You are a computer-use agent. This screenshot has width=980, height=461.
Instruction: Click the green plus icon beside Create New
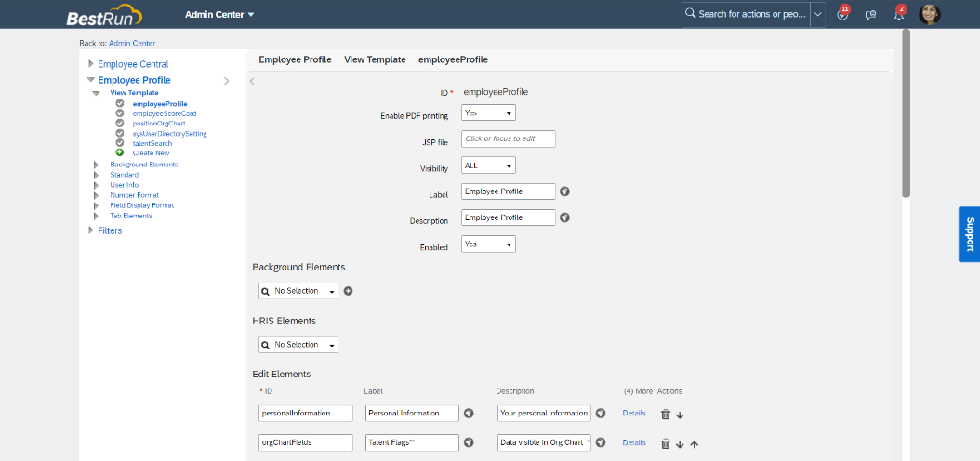[x=119, y=152]
